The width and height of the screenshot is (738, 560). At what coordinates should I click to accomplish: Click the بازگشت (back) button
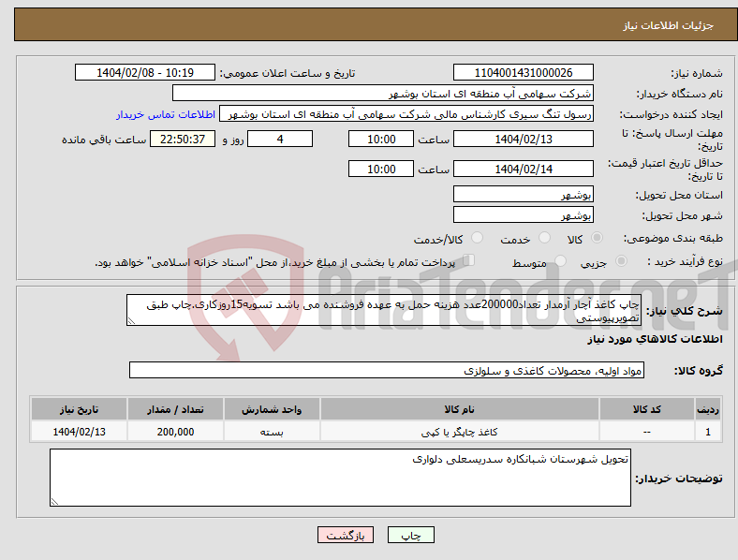(346, 535)
